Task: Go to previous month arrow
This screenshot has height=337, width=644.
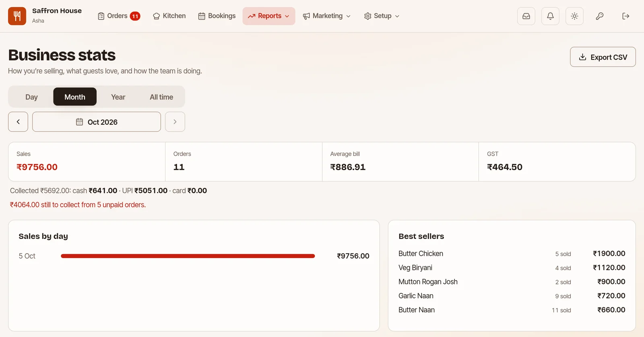Action: 18,122
